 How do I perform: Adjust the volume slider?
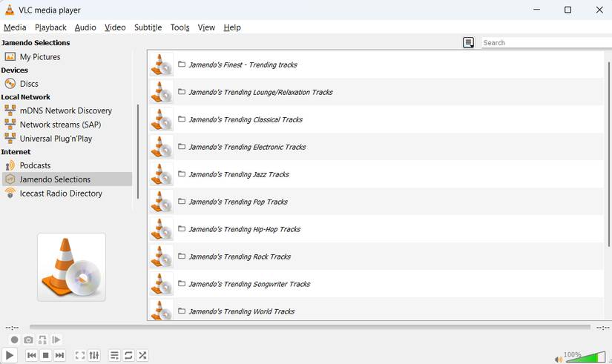pos(585,357)
